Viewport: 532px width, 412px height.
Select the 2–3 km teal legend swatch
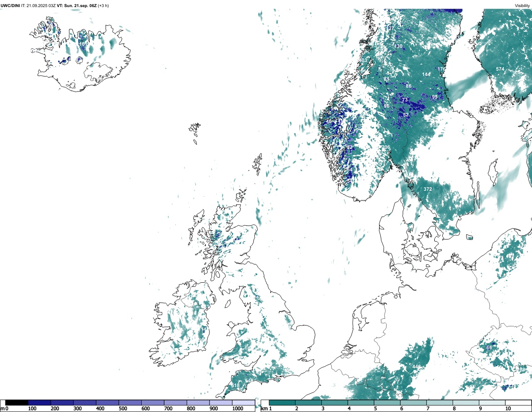click(308, 402)
